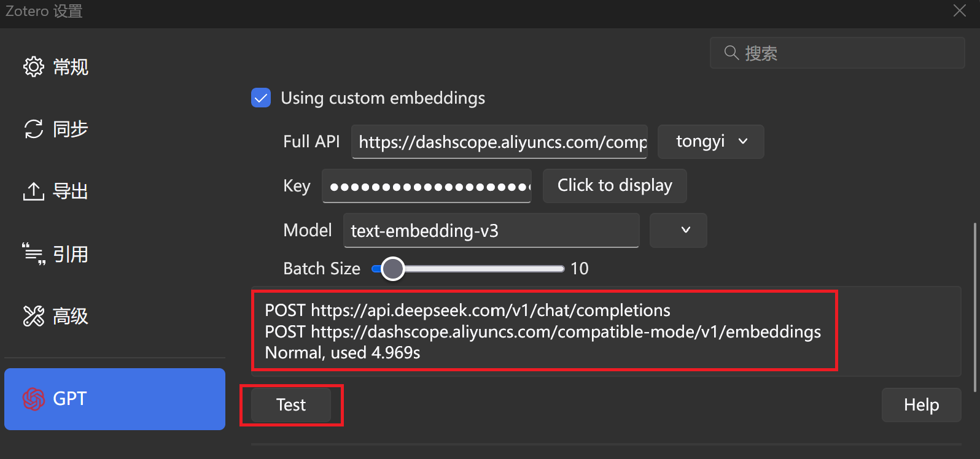Click the Batch Size slider handle
The image size is (980, 459).
click(x=393, y=269)
